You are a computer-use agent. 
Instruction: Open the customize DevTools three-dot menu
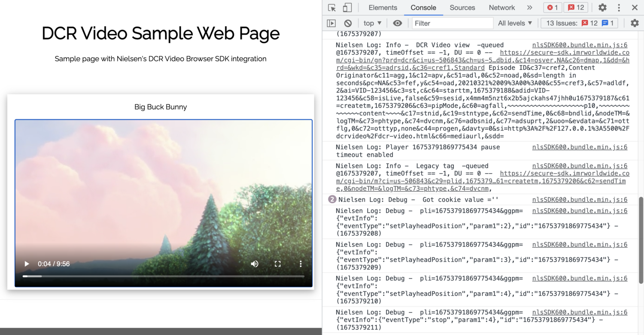tap(619, 7)
